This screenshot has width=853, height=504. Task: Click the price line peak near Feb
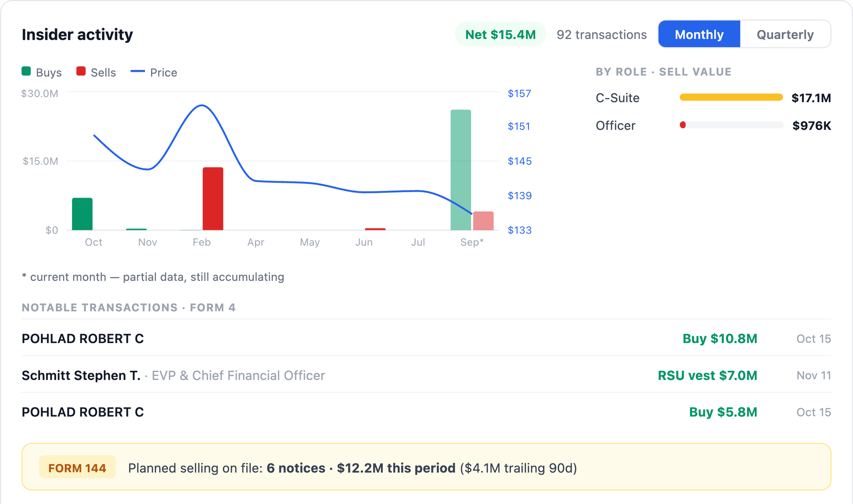coord(202,105)
